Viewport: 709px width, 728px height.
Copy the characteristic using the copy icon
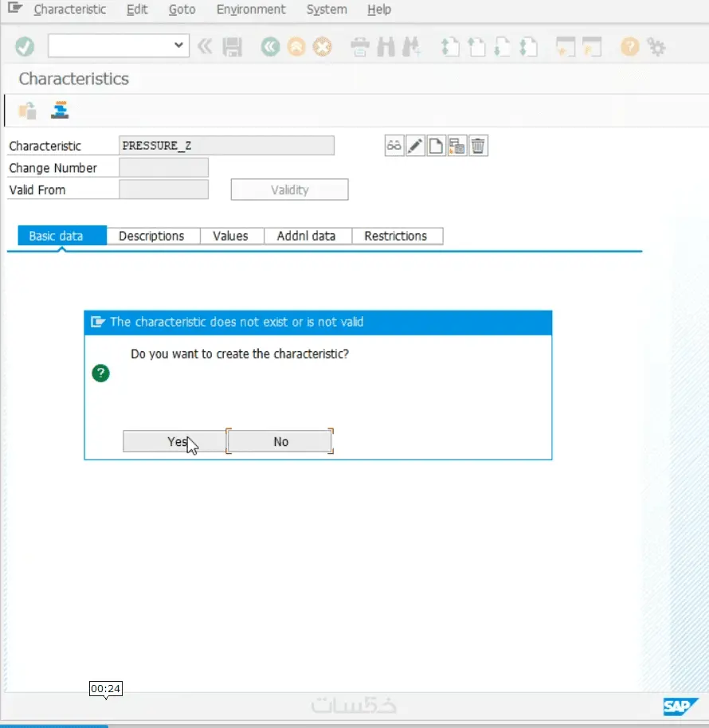pos(456,145)
